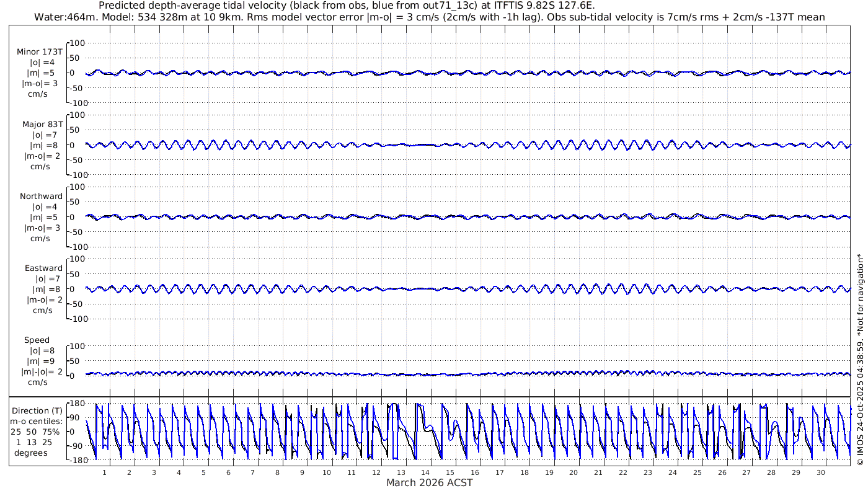Click the 'Northward' panel label
Screen dimensions: 868x496
(x=41, y=197)
